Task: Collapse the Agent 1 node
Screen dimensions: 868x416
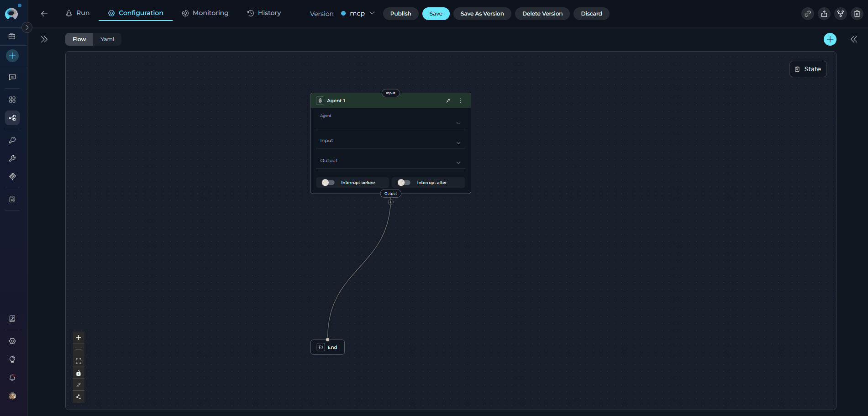Action: pos(448,100)
